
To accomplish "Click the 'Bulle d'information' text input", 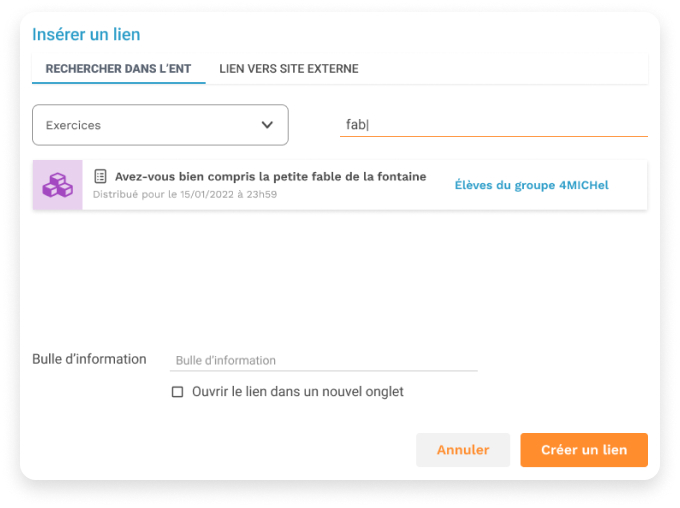I will (x=324, y=361).
